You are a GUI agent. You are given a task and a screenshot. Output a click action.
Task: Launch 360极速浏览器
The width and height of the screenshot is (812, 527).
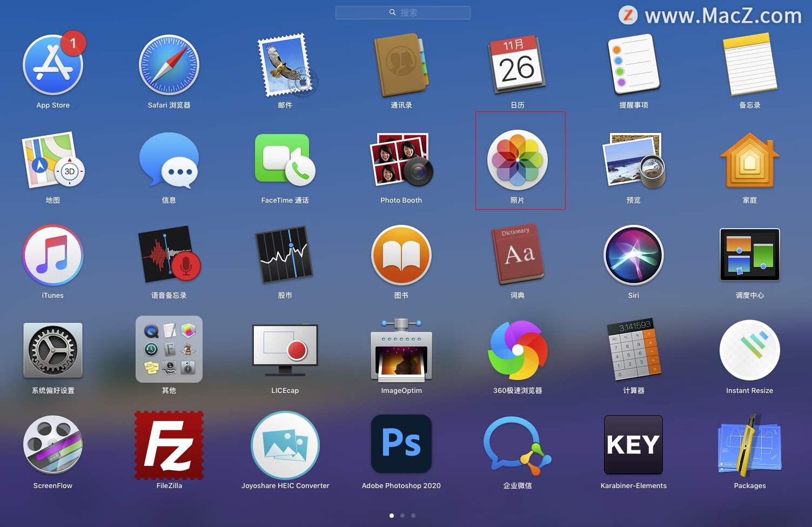click(518, 350)
